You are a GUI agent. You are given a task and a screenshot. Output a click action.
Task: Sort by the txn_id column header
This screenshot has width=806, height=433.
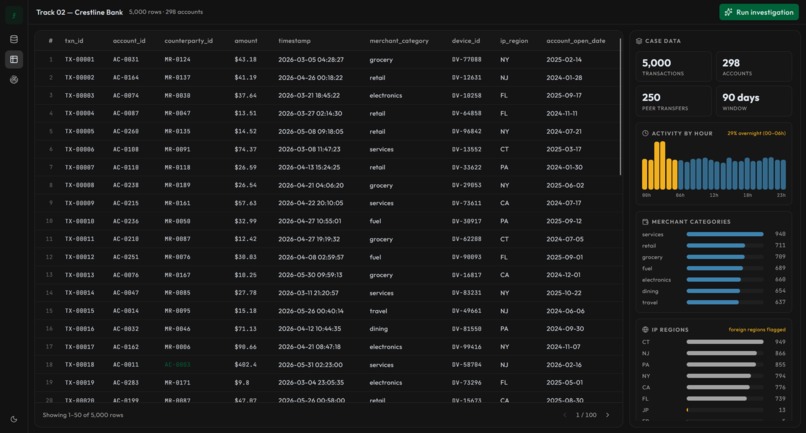[74, 41]
